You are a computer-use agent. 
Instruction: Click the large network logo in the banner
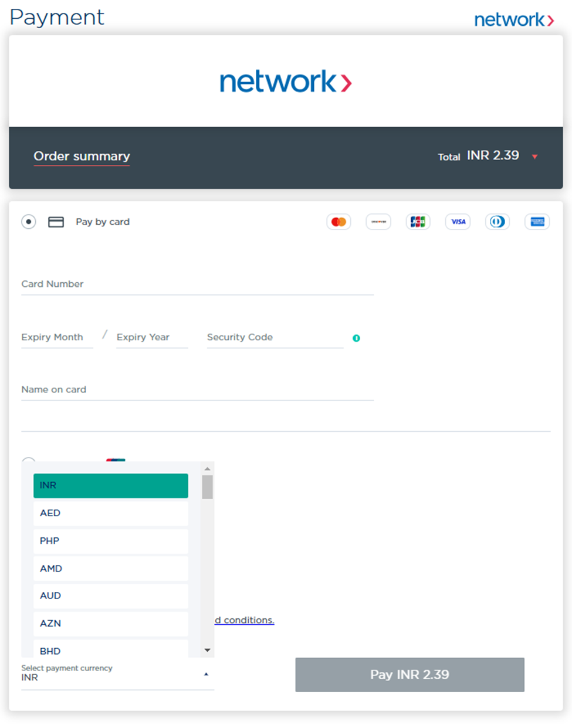coord(286,82)
